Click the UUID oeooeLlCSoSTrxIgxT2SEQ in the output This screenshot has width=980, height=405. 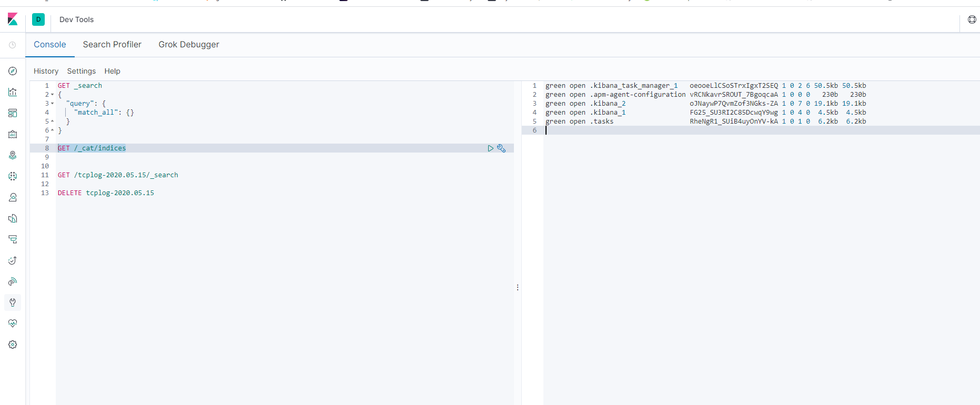(x=734, y=86)
